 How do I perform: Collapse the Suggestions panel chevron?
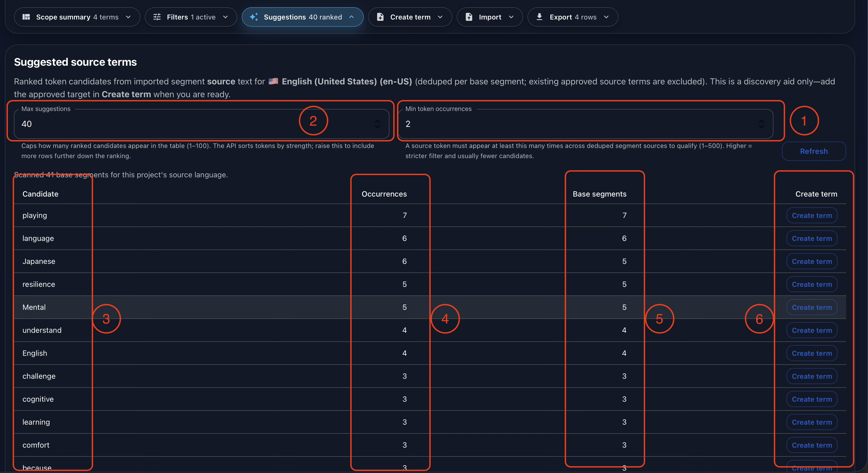coord(351,17)
